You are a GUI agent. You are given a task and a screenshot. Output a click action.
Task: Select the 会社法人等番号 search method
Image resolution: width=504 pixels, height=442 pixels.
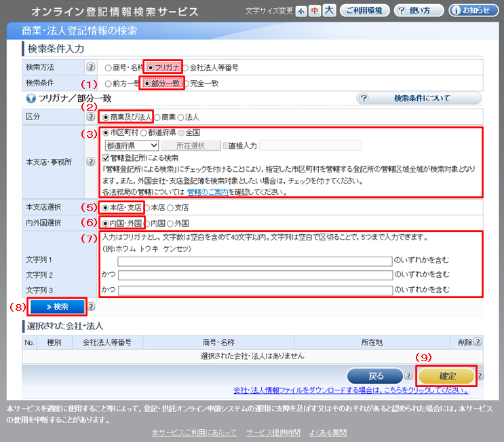(186, 67)
